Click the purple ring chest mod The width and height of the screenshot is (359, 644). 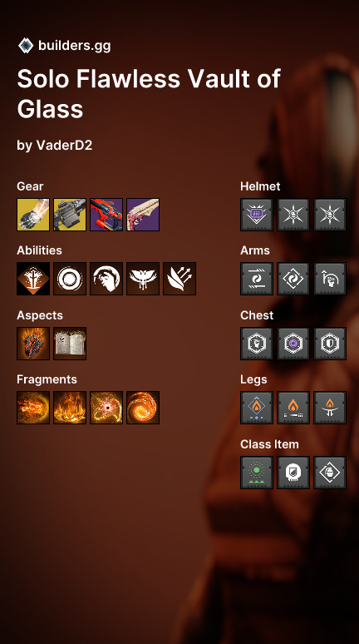click(x=293, y=344)
